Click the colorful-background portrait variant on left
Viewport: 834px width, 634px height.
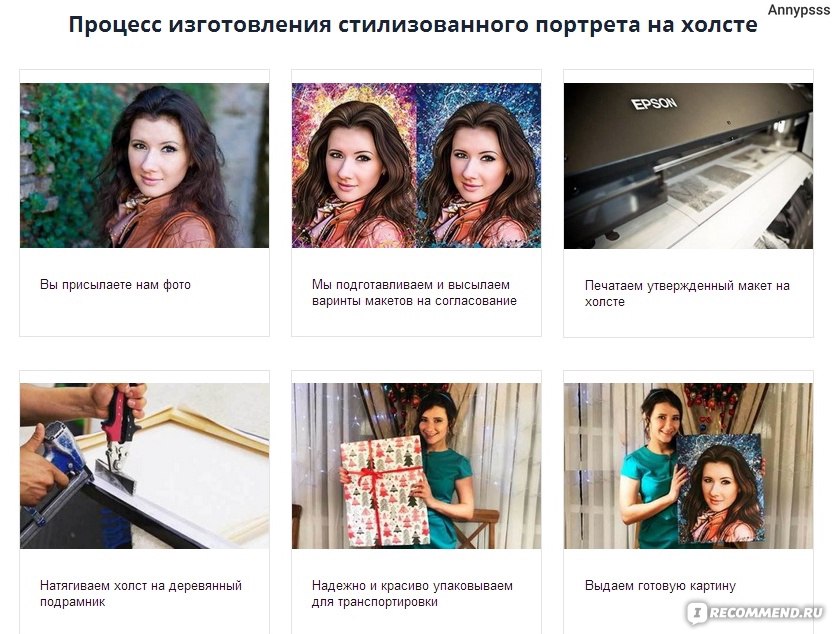pyautogui.click(x=354, y=165)
